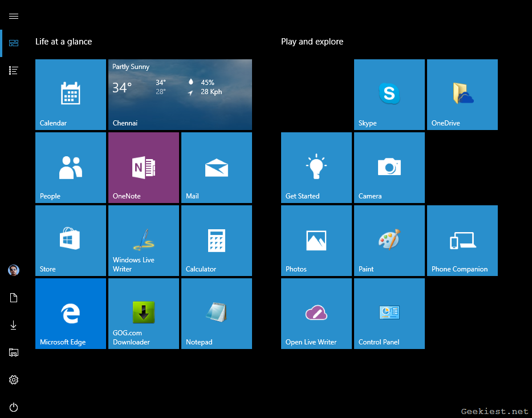Expand the hamburger menu
Viewport: 532px width, 418px height.
click(x=14, y=17)
